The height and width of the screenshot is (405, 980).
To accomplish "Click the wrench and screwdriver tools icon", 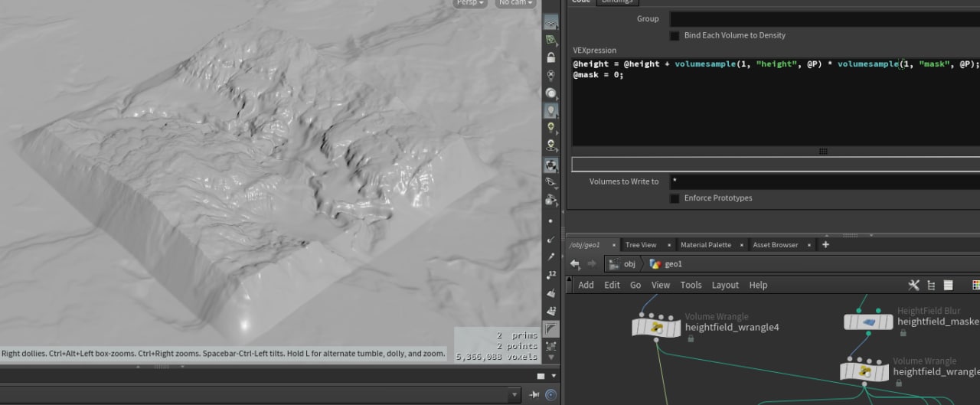I will pyautogui.click(x=913, y=285).
